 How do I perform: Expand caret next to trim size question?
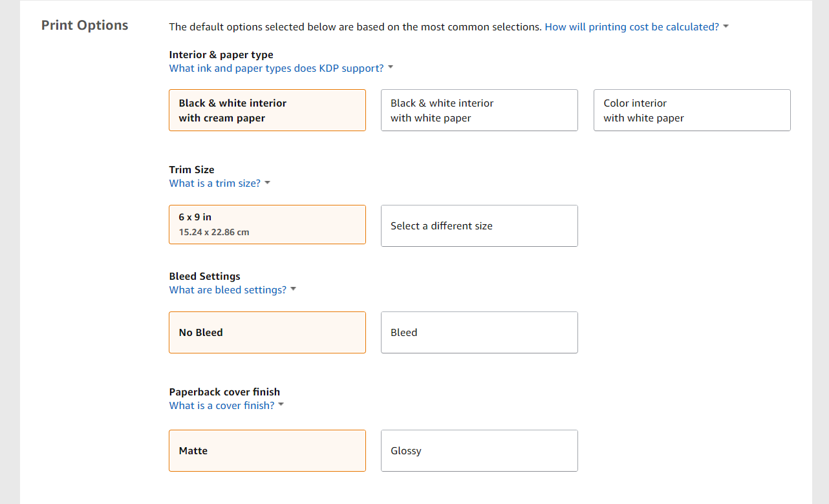pyautogui.click(x=268, y=183)
